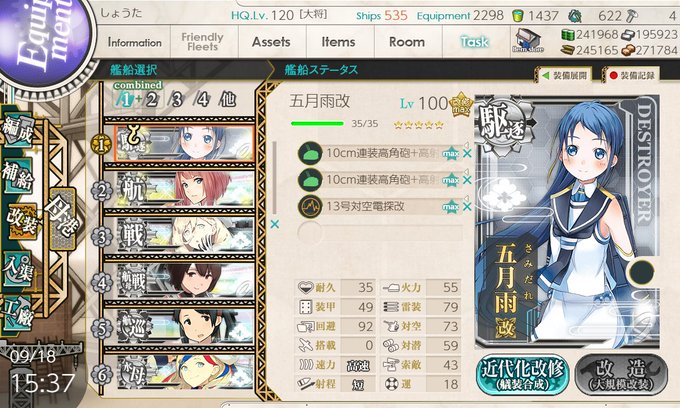
Task: Click the 改造 remodel button
Action: [x=621, y=375]
